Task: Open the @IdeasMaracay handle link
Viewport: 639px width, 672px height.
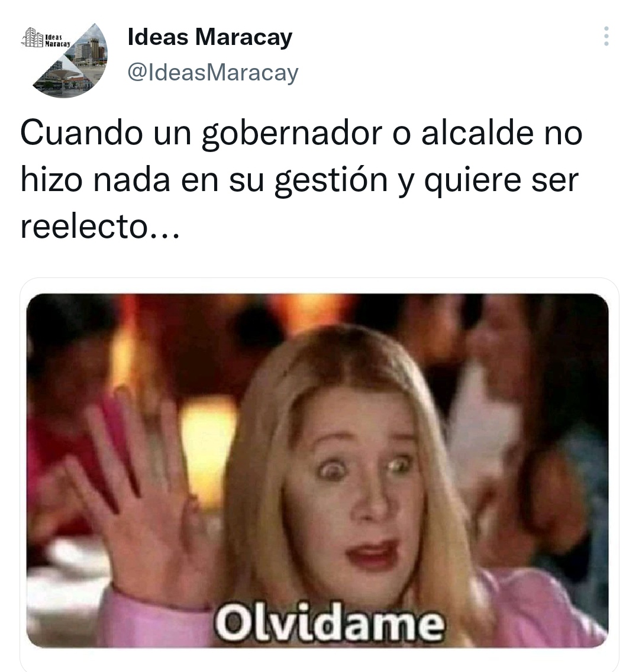Action: (x=213, y=72)
